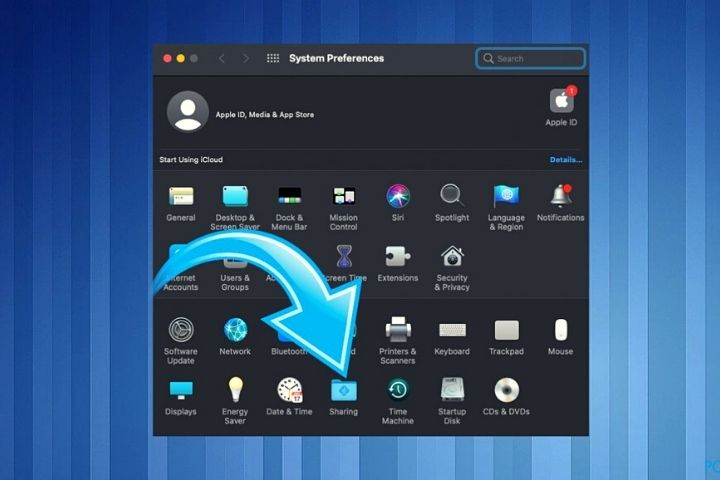This screenshot has height=480, width=720.
Task: Click the Details... link for iCloud
Action: [x=566, y=160]
